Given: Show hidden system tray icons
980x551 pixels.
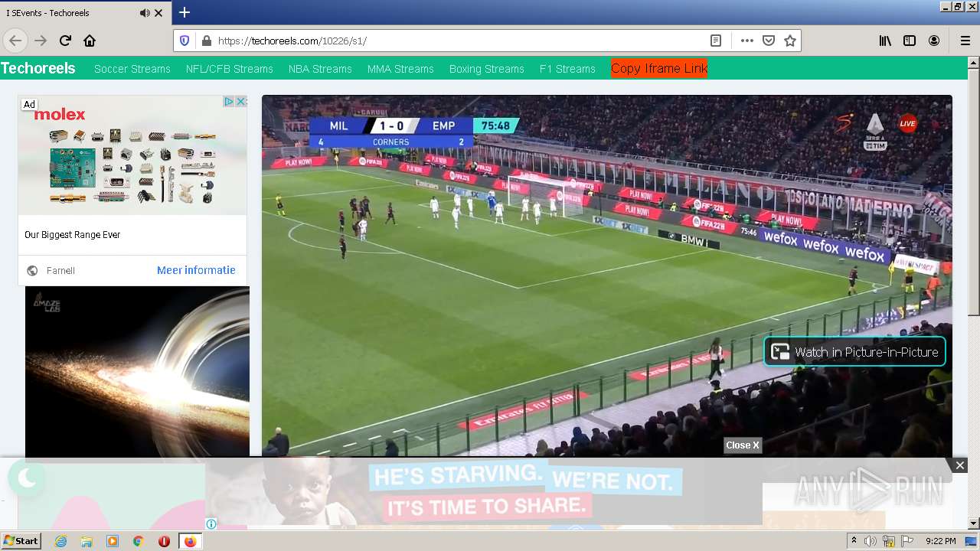Looking at the screenshot, I should (854, 541).
